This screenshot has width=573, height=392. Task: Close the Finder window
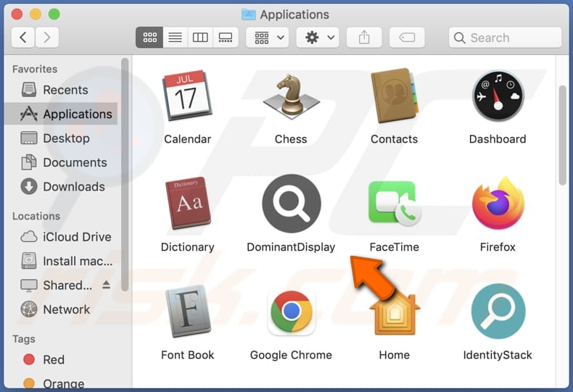pos(17,14)
